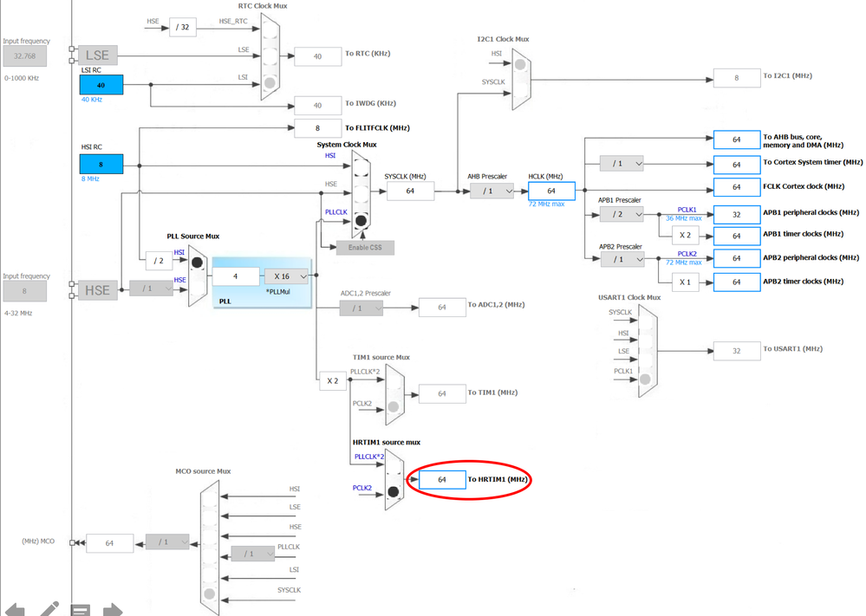The width and height of the screenshot is (866, 616).
Task: Click the To ADC1,2 (MHz) 64 value
Action: tap(442, 308)
